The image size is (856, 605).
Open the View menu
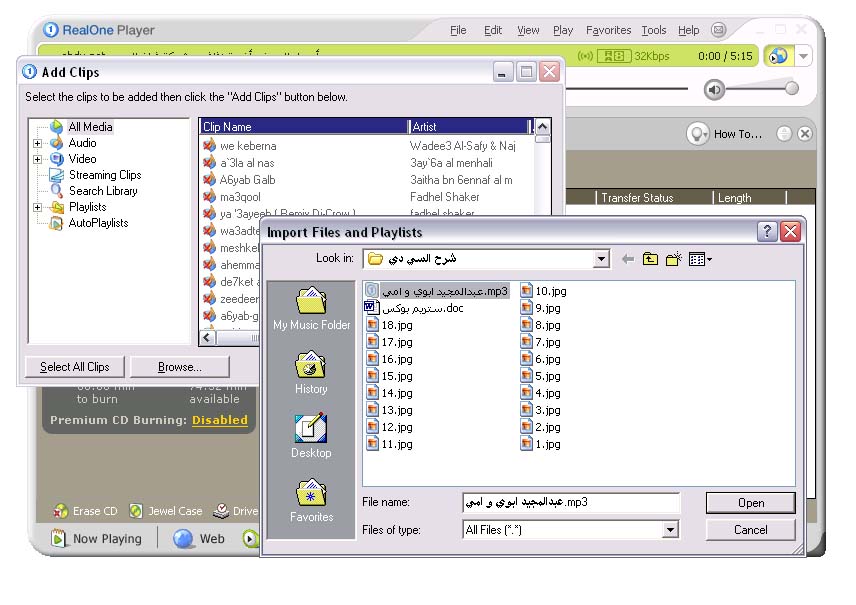(x=528, y=30)
